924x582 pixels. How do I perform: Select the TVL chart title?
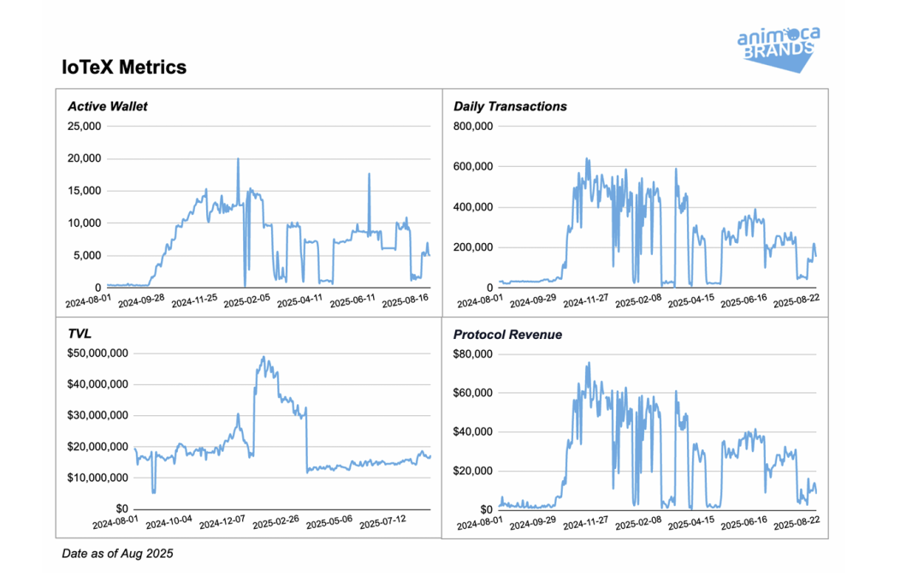(x=79, y=335)
